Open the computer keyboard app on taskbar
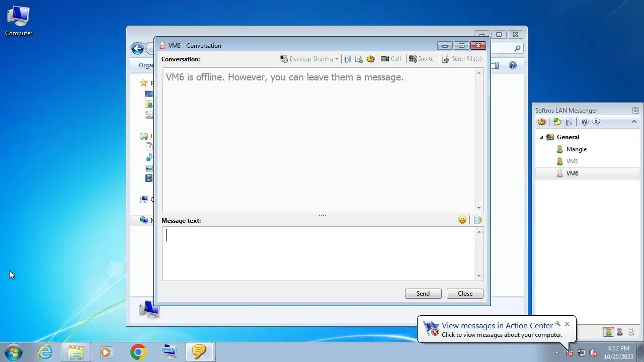The height and width of the screenshot is (362, 644). click(x=169, y=352)
